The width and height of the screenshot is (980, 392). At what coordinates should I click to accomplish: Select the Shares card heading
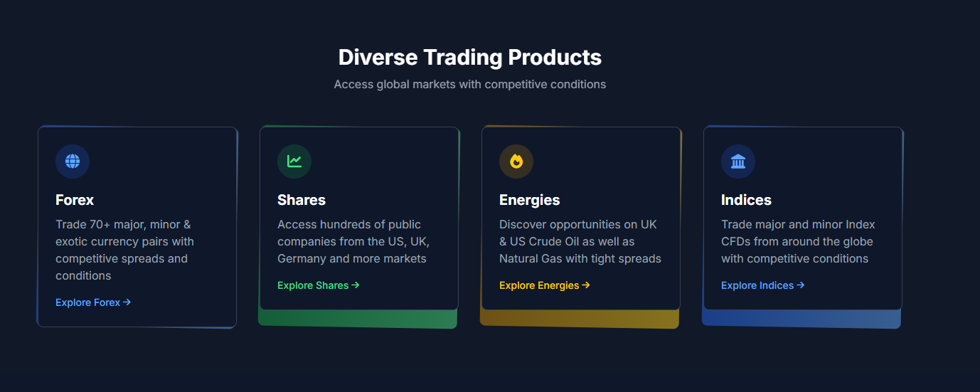[x=302, y=200]
